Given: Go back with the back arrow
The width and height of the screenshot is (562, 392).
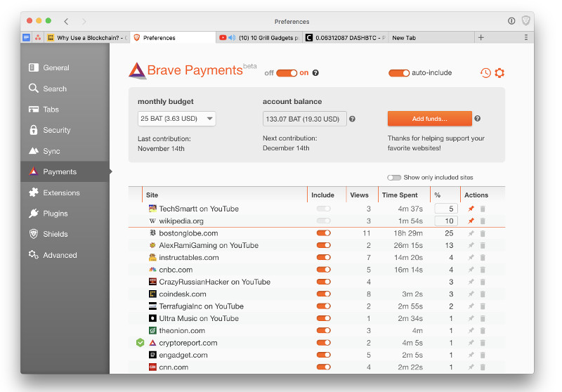Looking at the screenshot, I should (x=66, y=21).
